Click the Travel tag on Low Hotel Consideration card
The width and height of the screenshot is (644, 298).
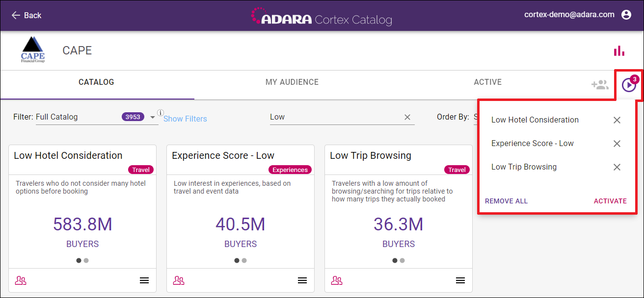(141, 170)
